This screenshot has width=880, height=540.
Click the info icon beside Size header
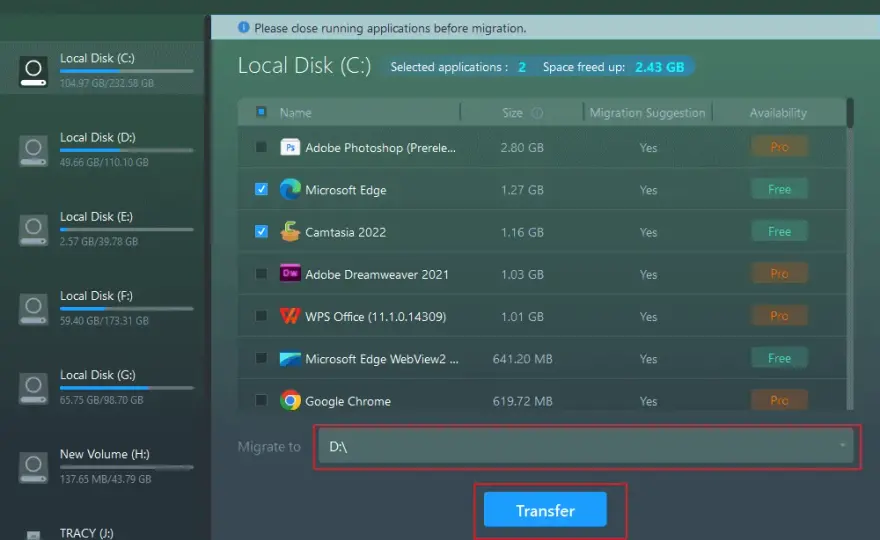click(537, 113)
